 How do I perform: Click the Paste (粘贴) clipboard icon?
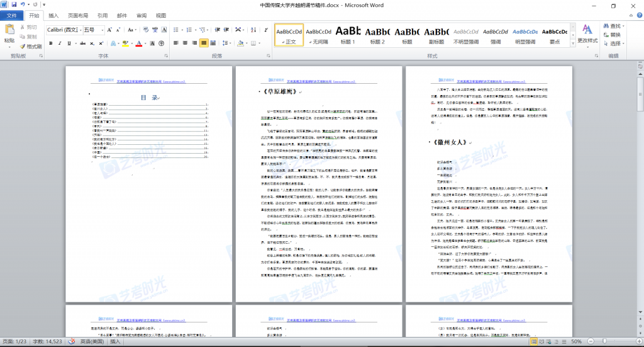click(9, 30)
